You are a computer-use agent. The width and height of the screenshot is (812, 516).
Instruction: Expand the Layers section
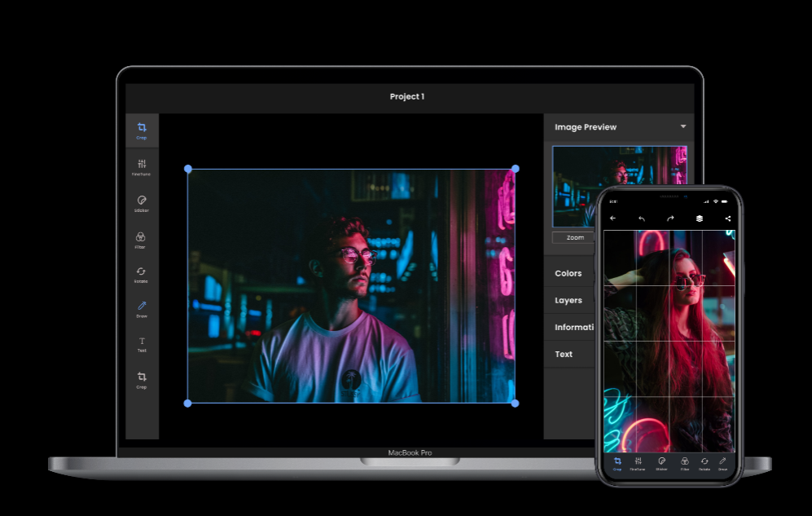pos(568,301)
